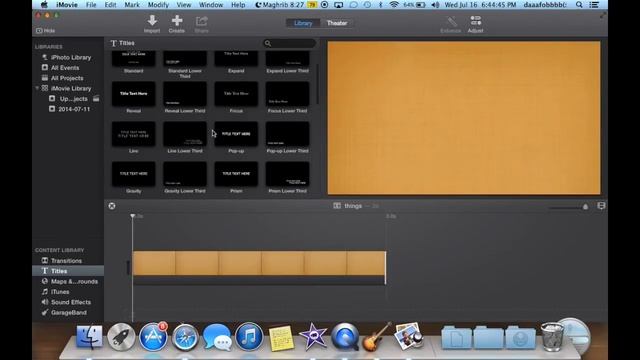The width and height of the screenshot is (640, 360).
Task: Select the Expand Lower Third title
Action: (x=287, y=59)
